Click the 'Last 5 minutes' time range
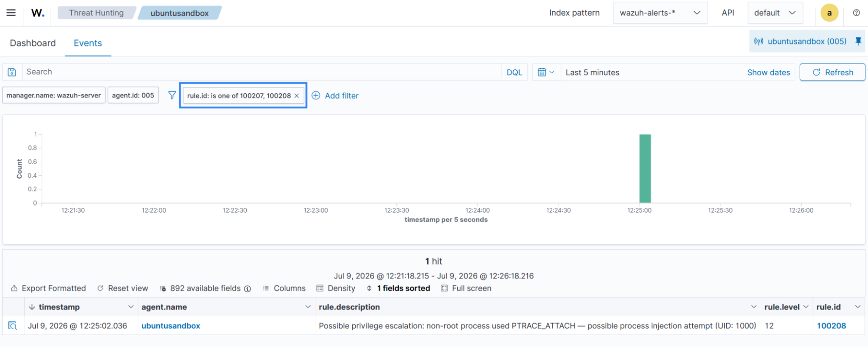Image resolution: width=868 pixels, height=347 pixels. pyautogui.click(x=592, y=72)
